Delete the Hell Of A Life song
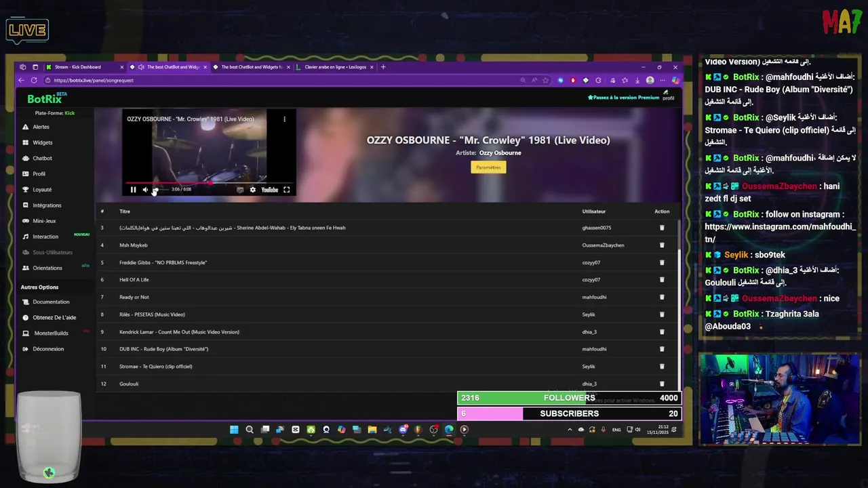 (662, 280)
